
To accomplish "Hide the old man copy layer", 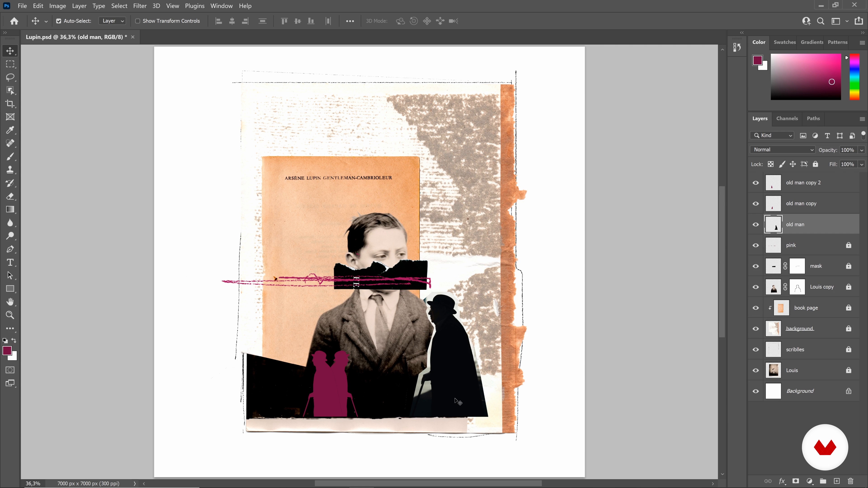I will point(756,203).
